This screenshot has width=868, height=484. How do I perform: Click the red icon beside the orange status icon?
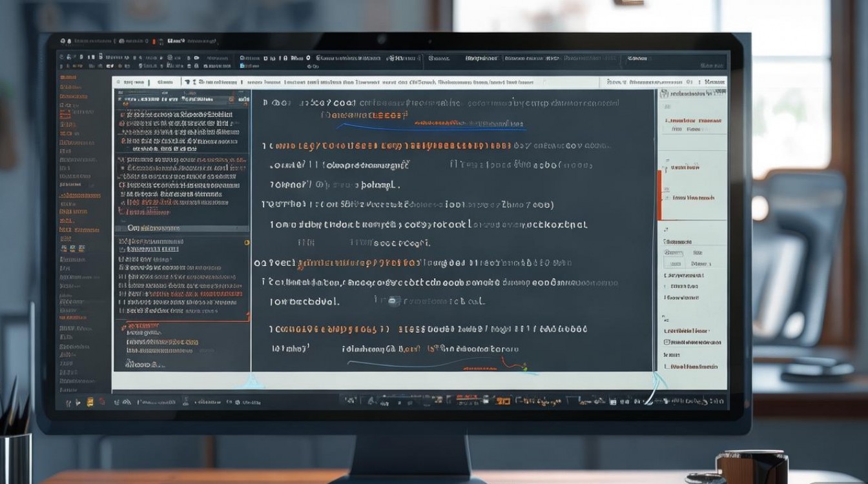(100, 401)
